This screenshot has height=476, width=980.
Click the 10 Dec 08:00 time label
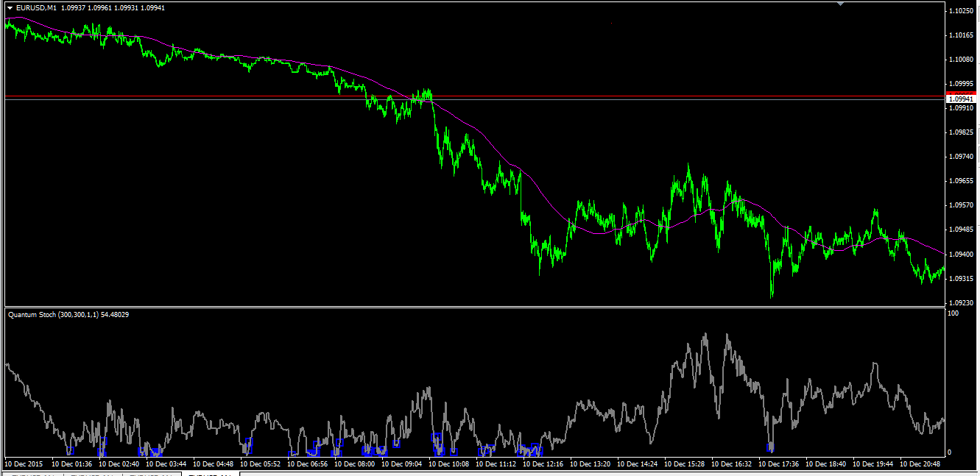(355, 464)
